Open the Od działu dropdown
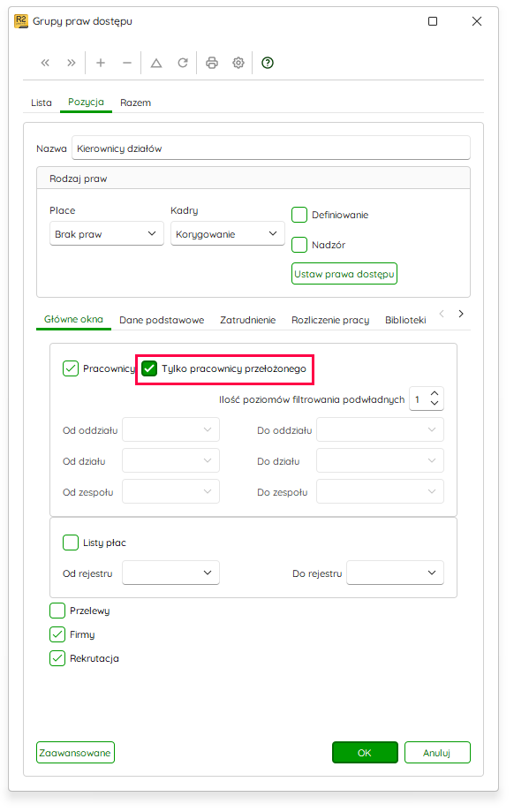Screen dimensions: 514x812 point(170,460)
